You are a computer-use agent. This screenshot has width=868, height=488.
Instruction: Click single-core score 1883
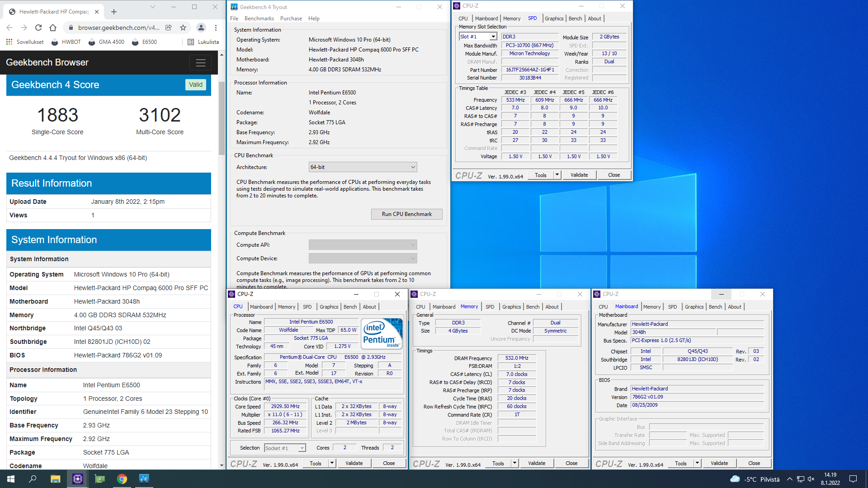(x=57, y=115)
